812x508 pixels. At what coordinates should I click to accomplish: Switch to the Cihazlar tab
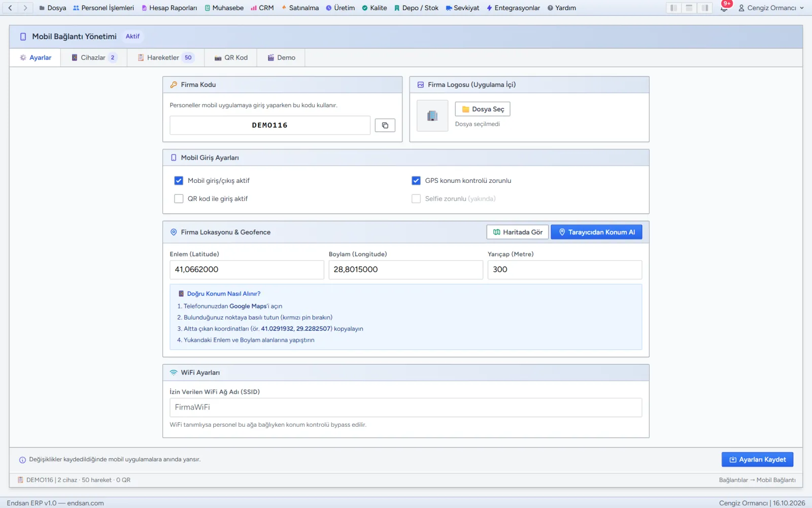[94, 57]
